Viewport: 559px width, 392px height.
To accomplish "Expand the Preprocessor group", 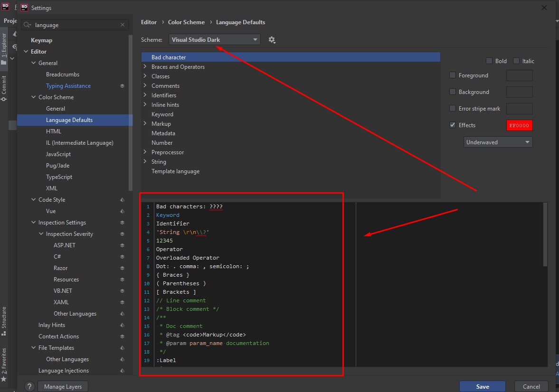I will [x=145, y=152].
